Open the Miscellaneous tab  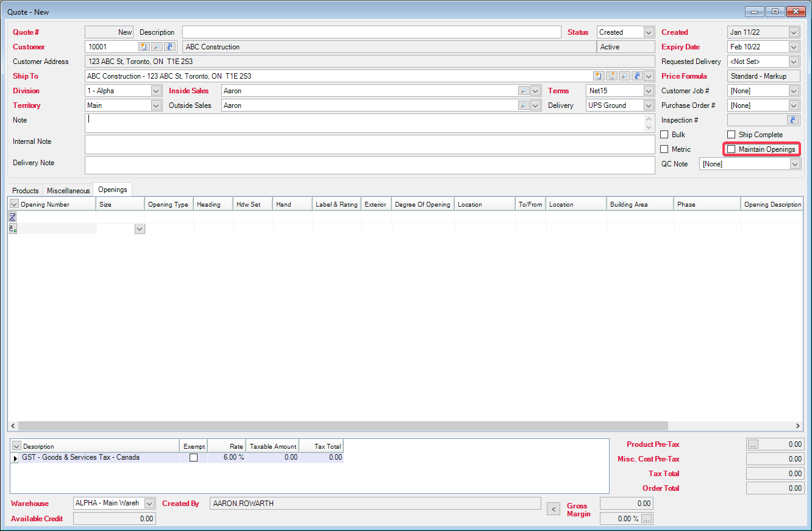click(x=68, y=191)
